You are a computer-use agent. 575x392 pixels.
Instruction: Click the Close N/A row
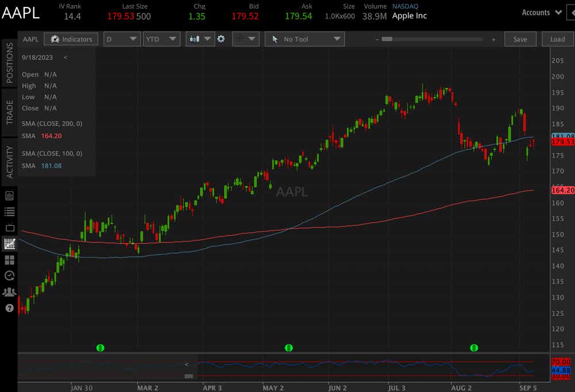pos(39,108)
